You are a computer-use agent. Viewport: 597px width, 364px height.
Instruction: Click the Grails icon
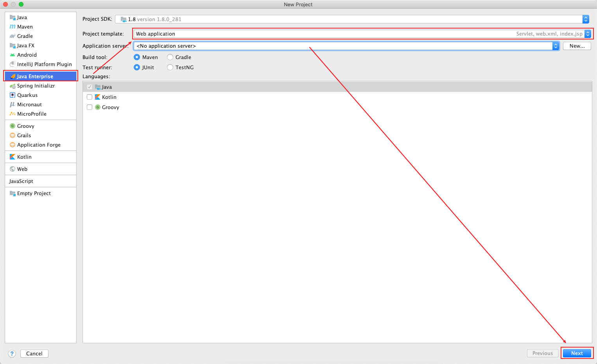(13, 135)
